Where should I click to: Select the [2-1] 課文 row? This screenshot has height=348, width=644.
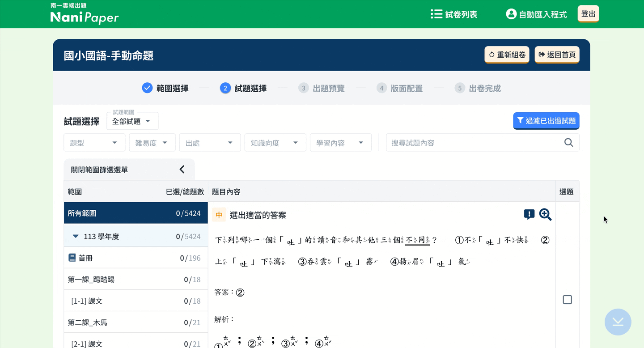(x=136, y=341)
